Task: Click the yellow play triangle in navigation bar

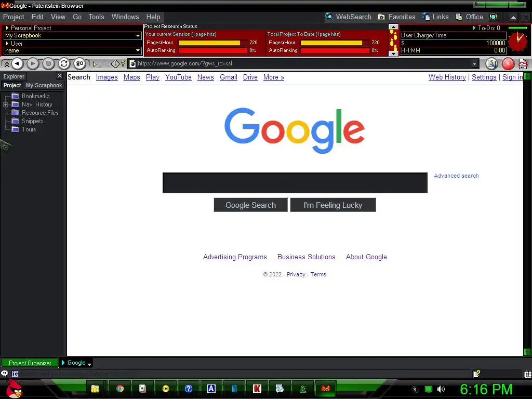Action: click(x=95, y=64)
